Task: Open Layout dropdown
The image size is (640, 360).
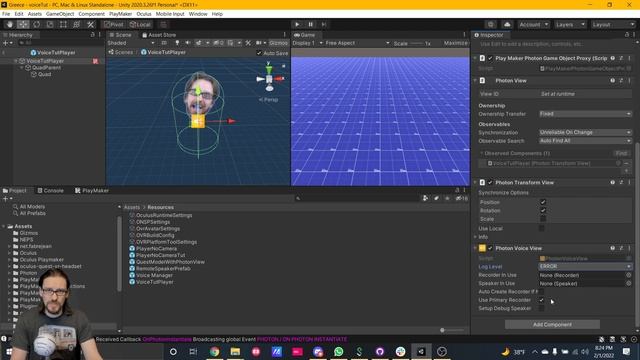Action: coord(613,24)
